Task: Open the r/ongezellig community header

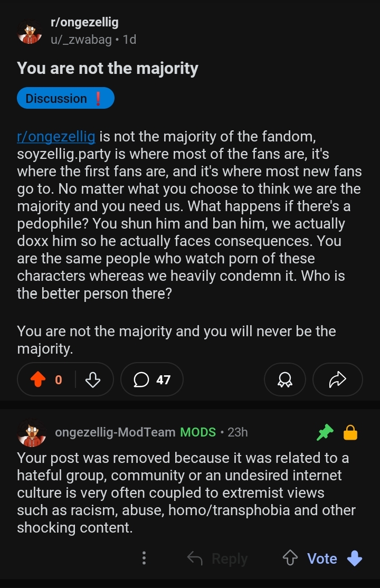Action: (84, 22)
